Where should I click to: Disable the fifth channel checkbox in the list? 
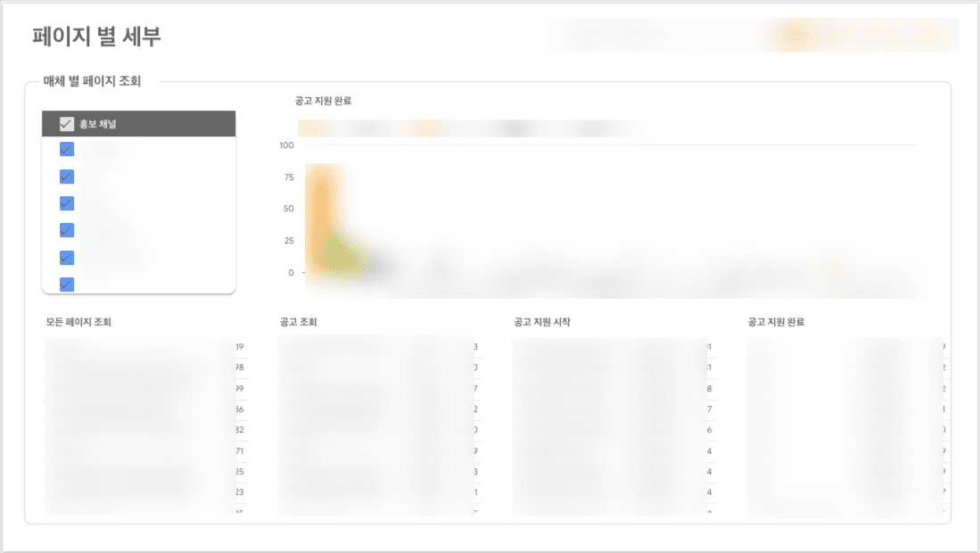(x=66, y=258)
